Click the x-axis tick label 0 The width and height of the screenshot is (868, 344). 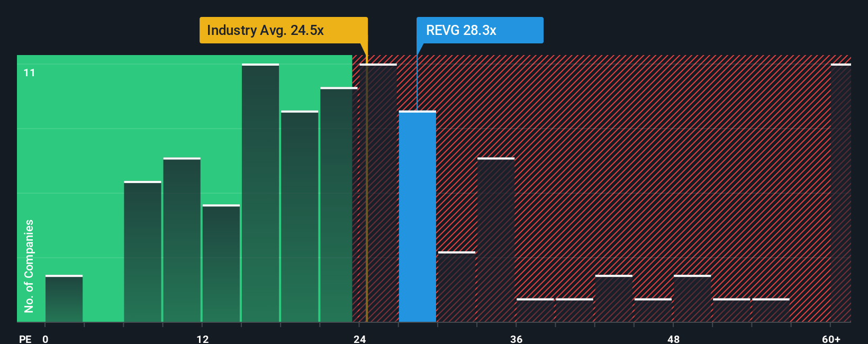(x=46, y=339)
